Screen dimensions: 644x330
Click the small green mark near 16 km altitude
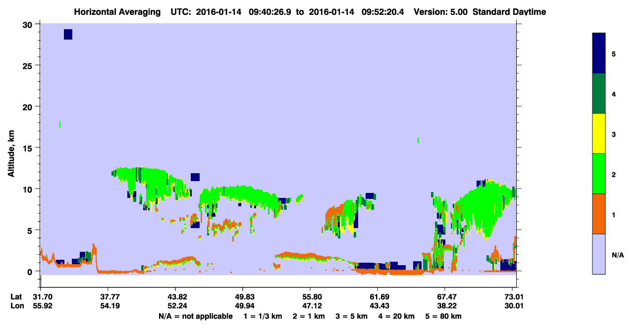coord(418,141)
